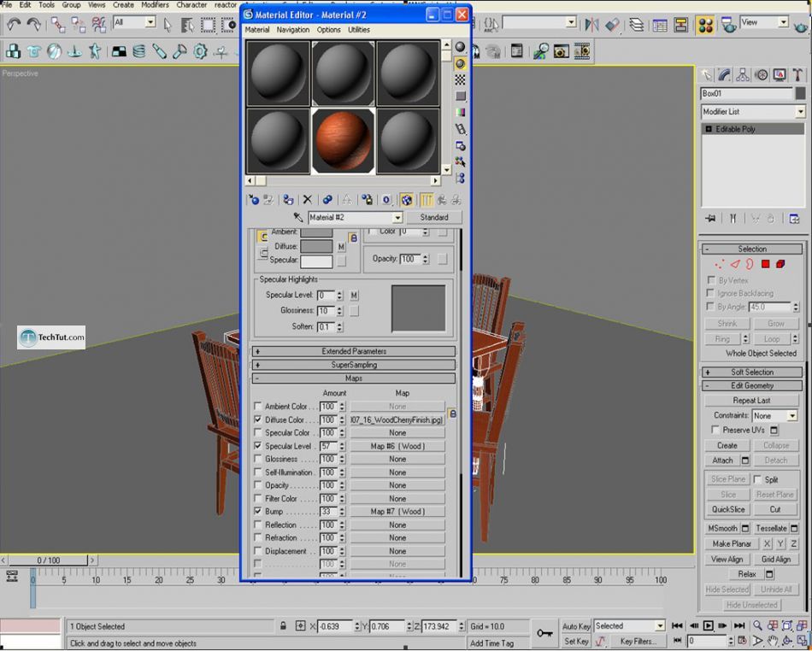Collapse the Edit Geometry rollout
The height and width of the screenshot is (651, 812).
752,385
